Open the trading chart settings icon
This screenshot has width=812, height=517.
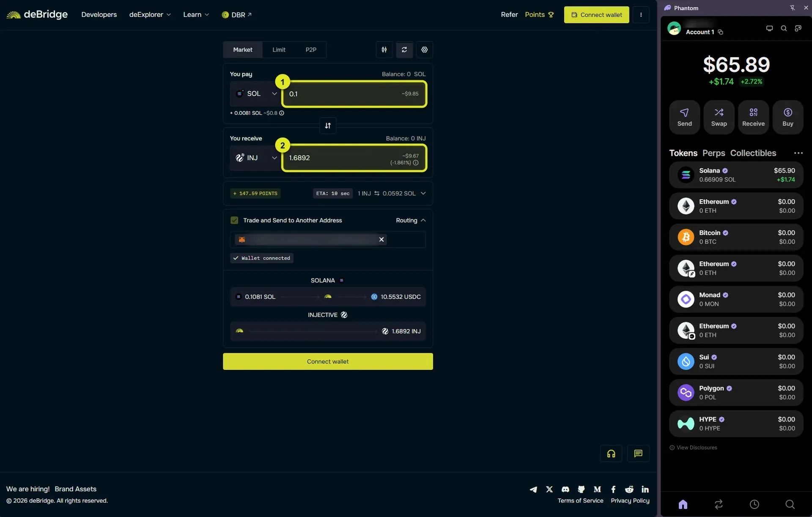tap(384, 49)
